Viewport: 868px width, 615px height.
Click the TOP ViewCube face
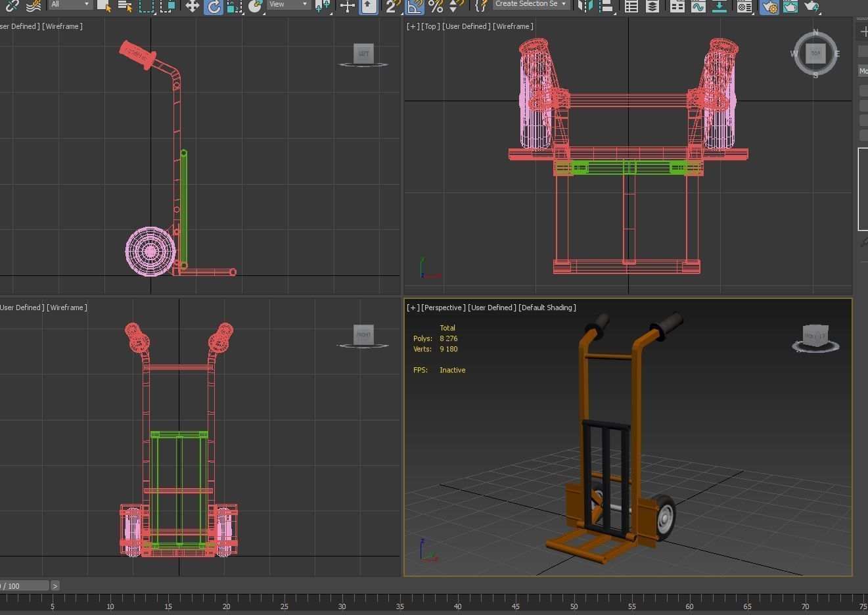coord(815,53)
